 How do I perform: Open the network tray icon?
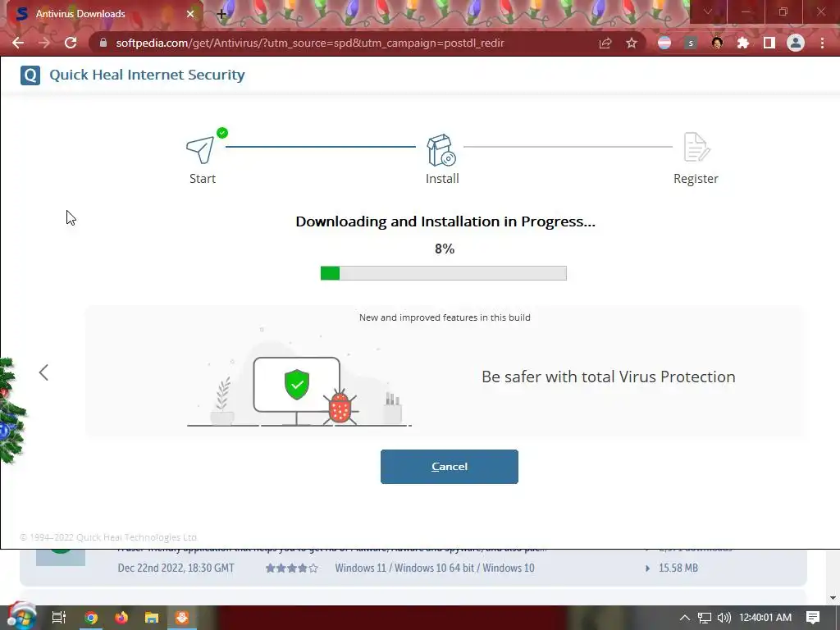point(705,618)
